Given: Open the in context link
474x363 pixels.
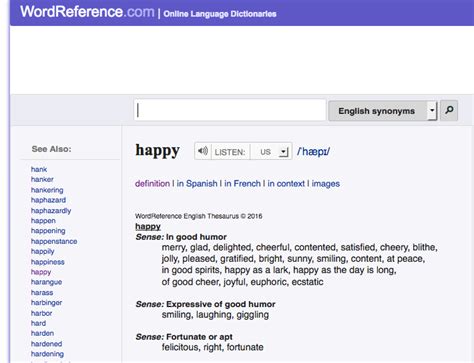Looking at the screenshot, I should [286, 184].
